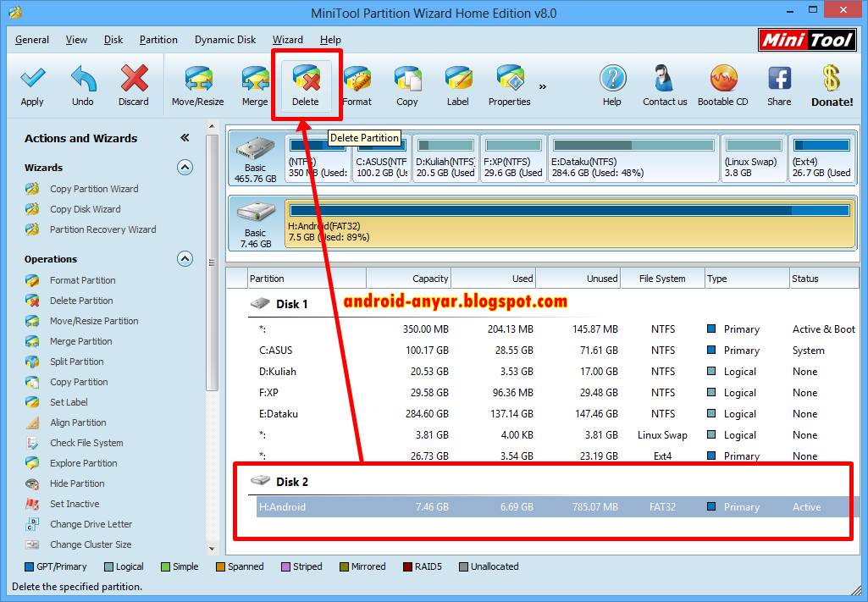Open the Dynamic Disk menu
868x602 pixels.
pos(225,40)
